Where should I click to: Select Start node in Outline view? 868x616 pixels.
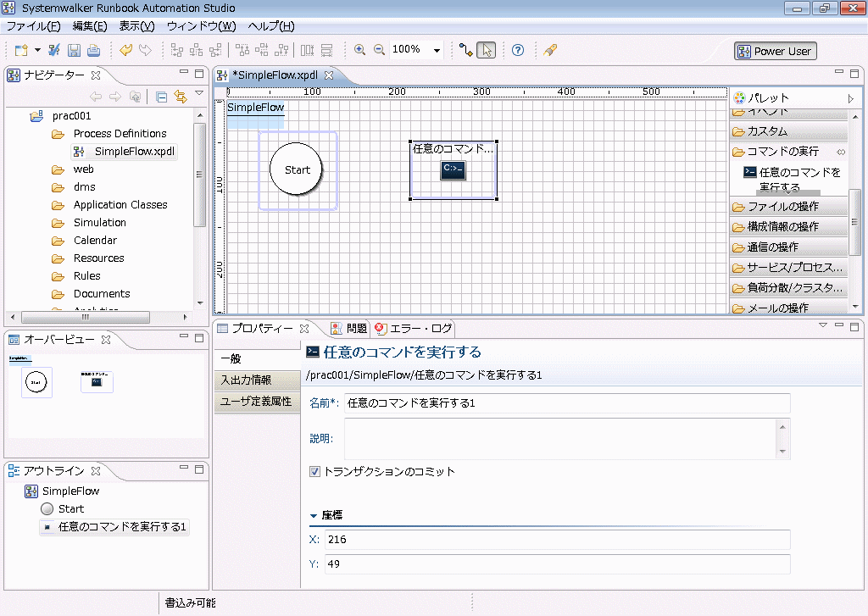pos(63,508)
